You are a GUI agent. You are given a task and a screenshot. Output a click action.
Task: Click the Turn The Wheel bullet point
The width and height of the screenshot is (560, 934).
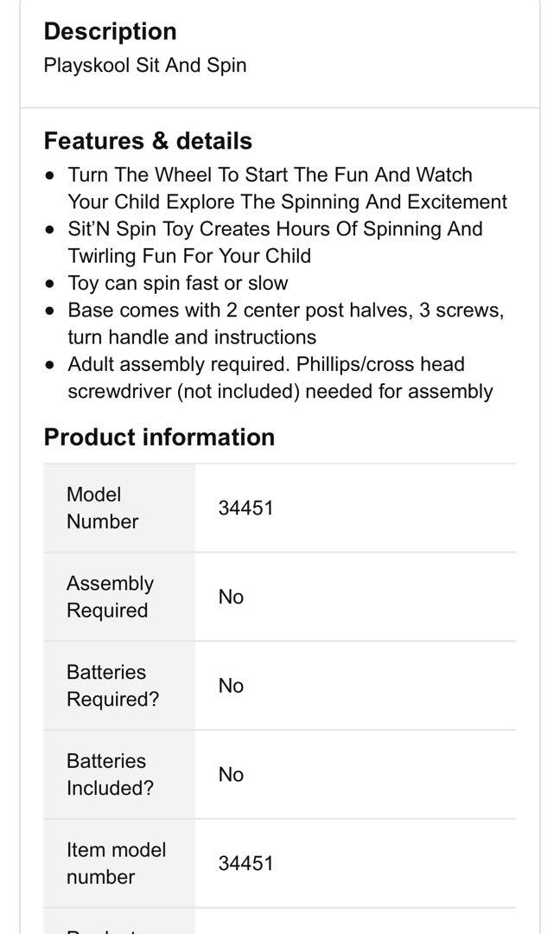pos(287,188)
